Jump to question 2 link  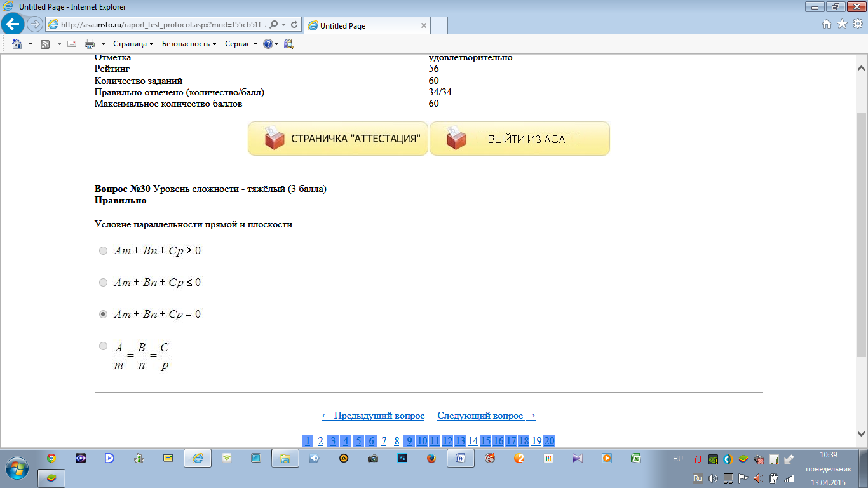pos(320,441)
